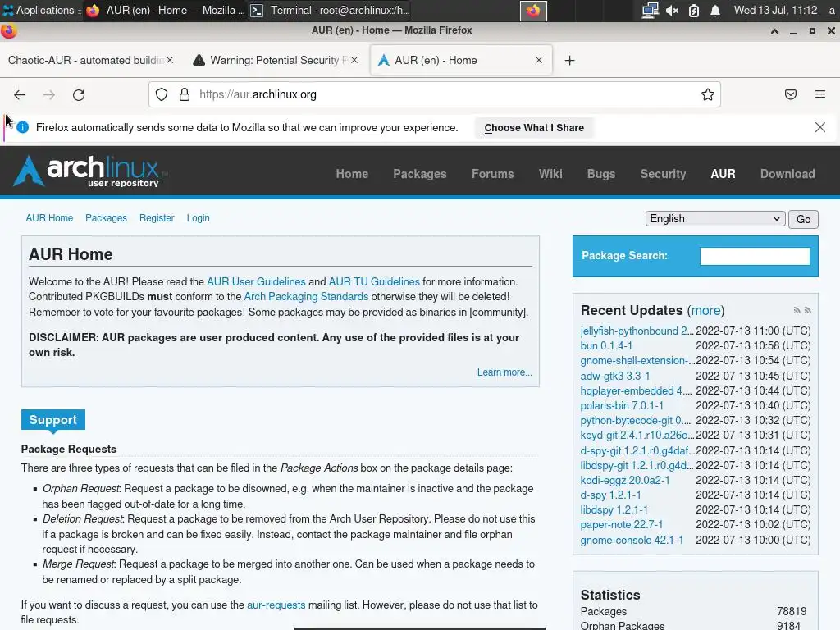Go back using the browser back arrow
The height and width of the screenshot is (630, 840).
pos(20,95)
